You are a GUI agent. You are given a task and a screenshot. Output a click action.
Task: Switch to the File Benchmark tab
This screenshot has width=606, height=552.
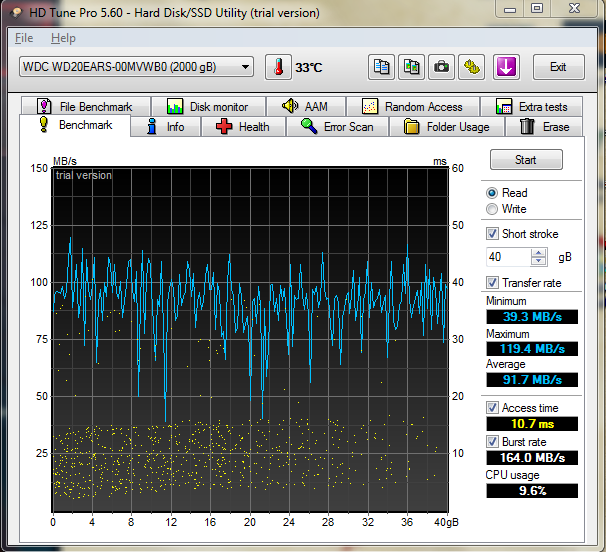tap(86, 106)
